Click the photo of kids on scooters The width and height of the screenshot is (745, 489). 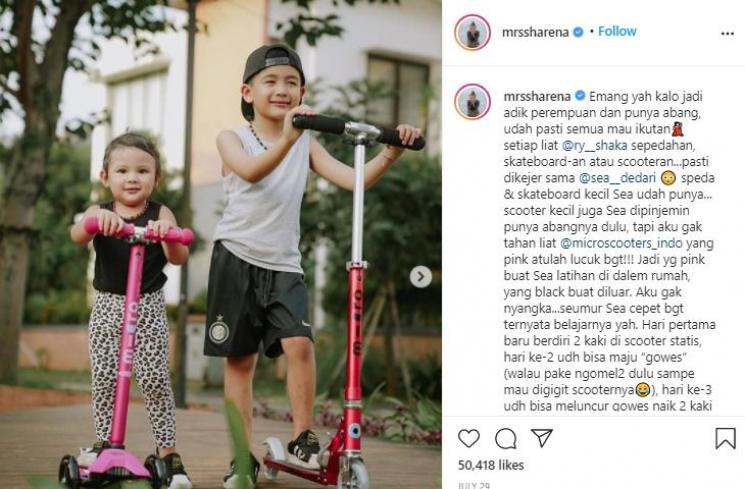click(221, 244)
